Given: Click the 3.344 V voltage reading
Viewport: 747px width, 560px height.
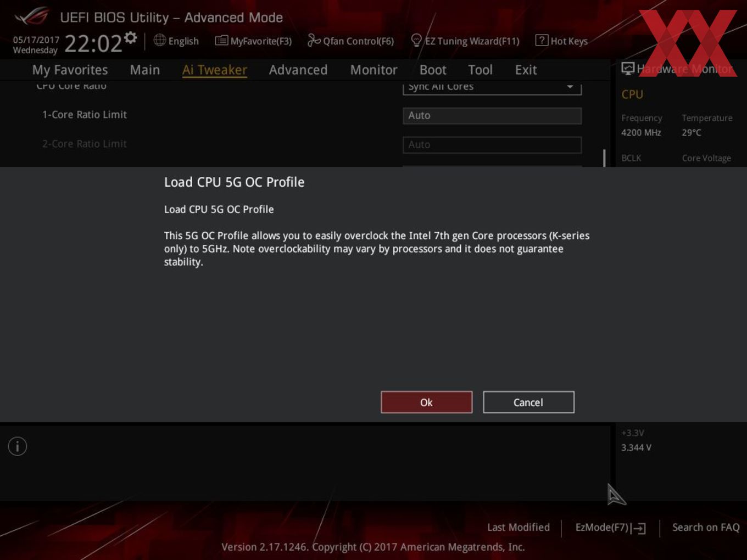Looking at the screenshot, I should coord(636,447).
